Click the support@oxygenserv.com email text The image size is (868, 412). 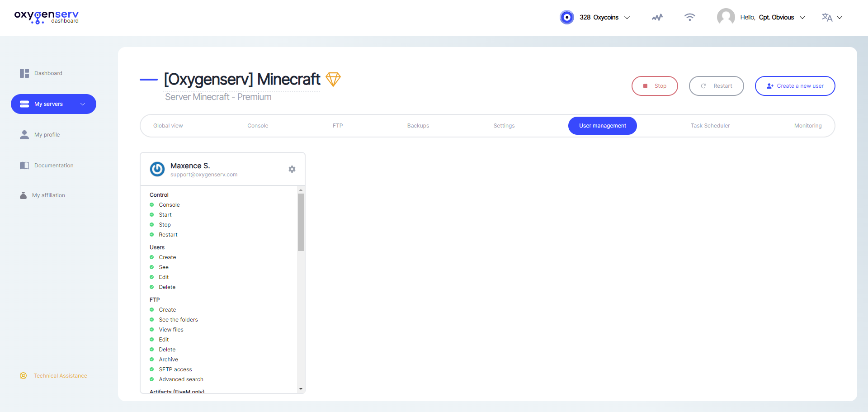[x=204, y=175]
